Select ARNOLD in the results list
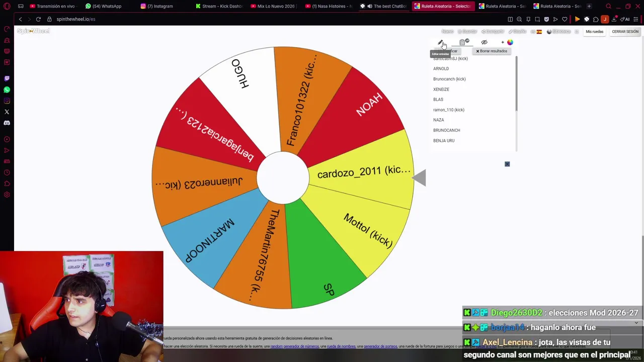 click(x=441, y=68)
